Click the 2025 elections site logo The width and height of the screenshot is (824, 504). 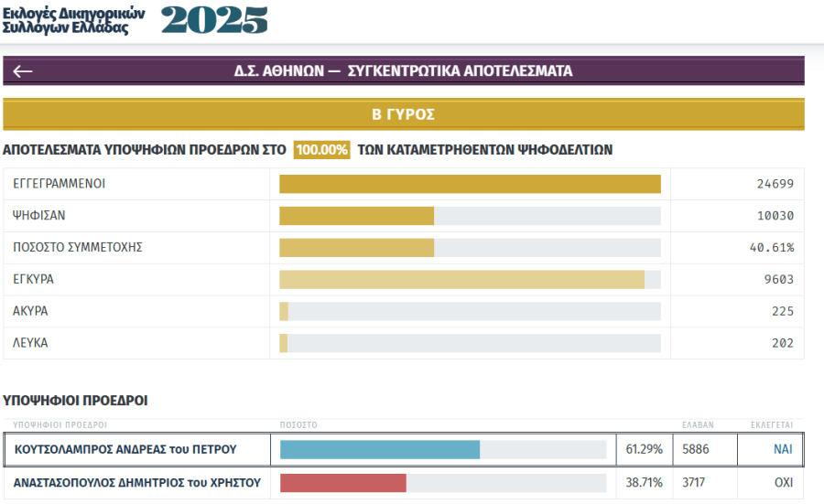point(136,19)
